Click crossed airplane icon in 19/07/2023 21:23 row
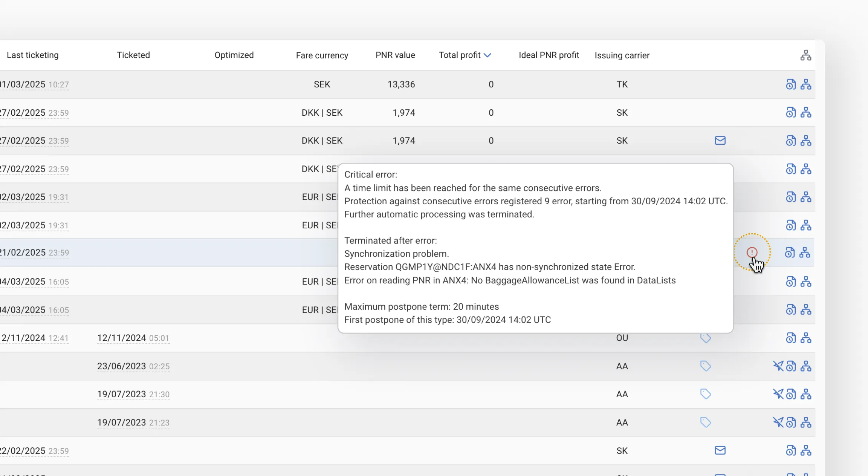This screenshot has width=868, height=476. pyautogui.click(x=778, y=422)
